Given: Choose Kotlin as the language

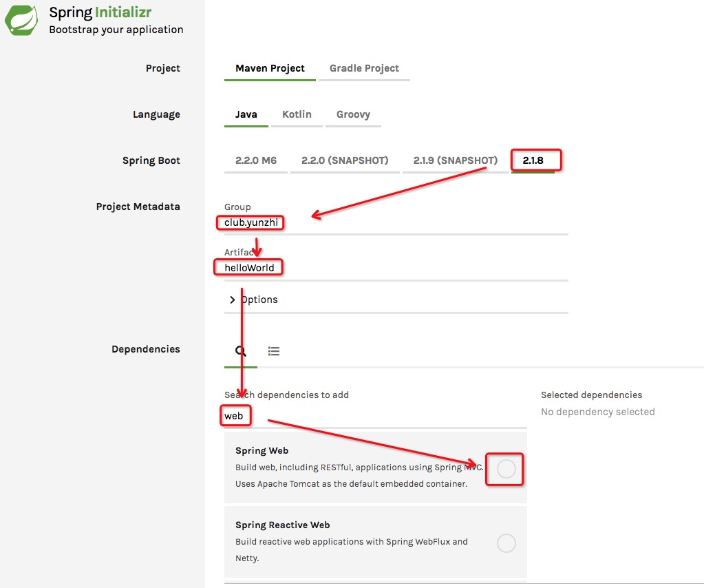Looking at the screenshot, I should [297, 114].
